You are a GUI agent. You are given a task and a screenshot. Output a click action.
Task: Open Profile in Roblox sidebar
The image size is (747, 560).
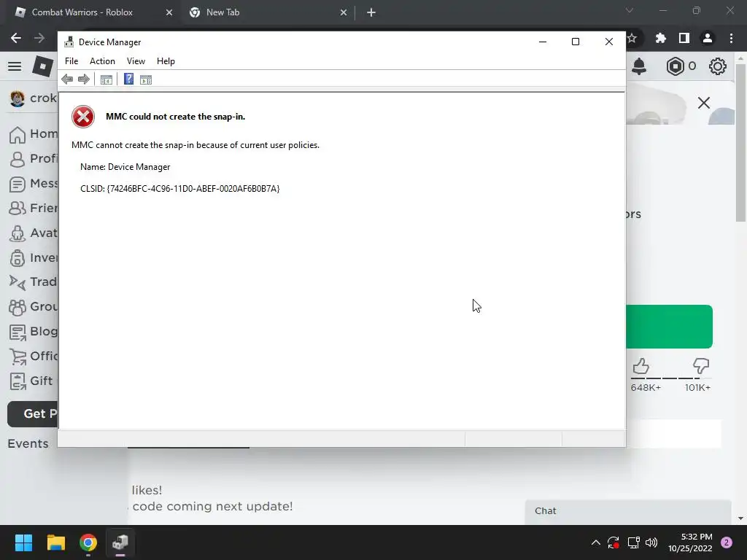[34, 158]
